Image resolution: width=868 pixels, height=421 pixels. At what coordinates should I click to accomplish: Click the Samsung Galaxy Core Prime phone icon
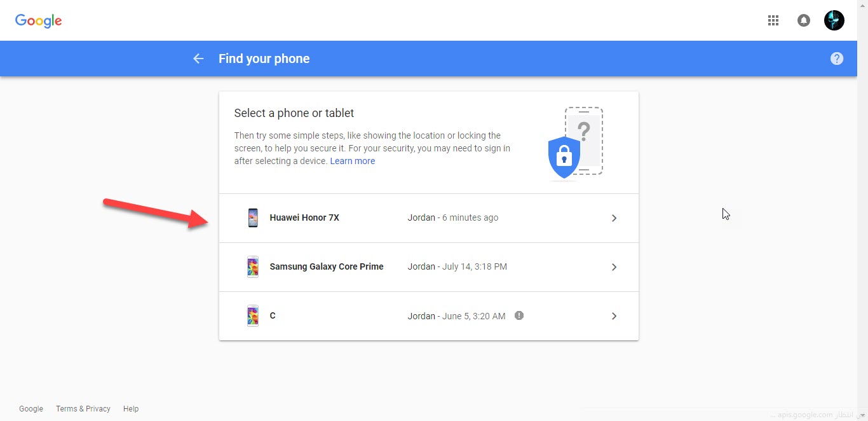click(253, 266)
